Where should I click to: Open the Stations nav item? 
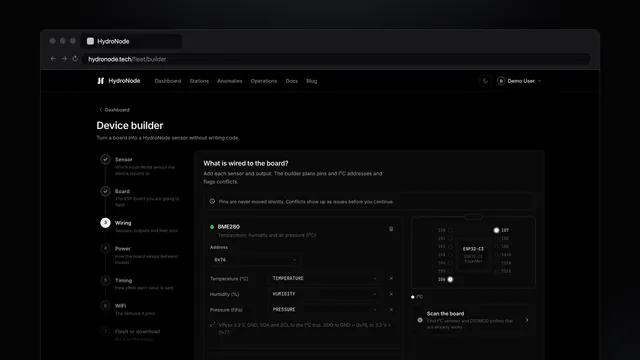[199, 81]
